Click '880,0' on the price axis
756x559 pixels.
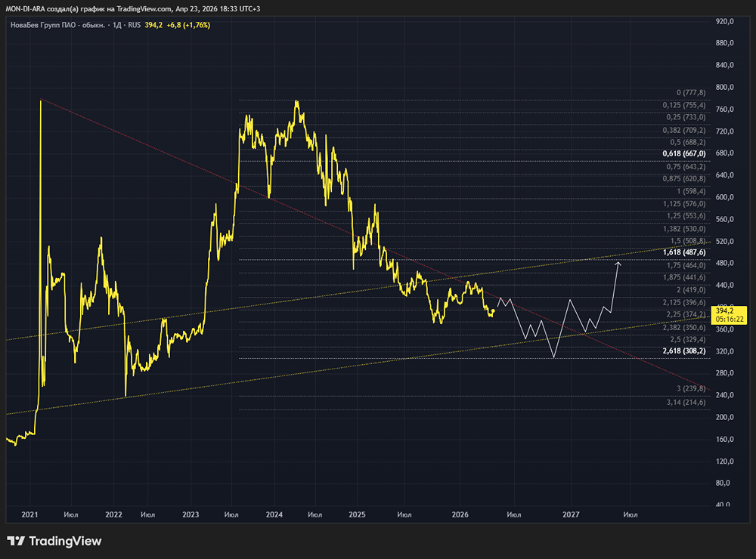tap(725, 43)
